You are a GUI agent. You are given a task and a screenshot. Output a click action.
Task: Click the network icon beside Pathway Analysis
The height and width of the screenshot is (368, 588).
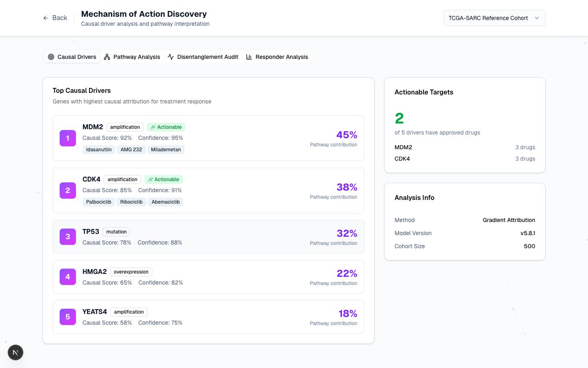(x=107, y=57)
